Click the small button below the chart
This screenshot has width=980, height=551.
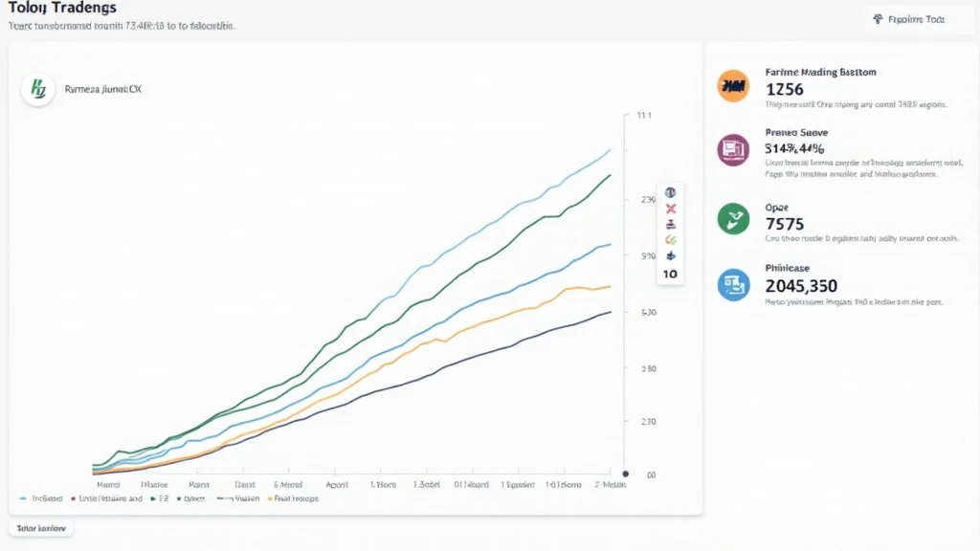click(41, 528)
